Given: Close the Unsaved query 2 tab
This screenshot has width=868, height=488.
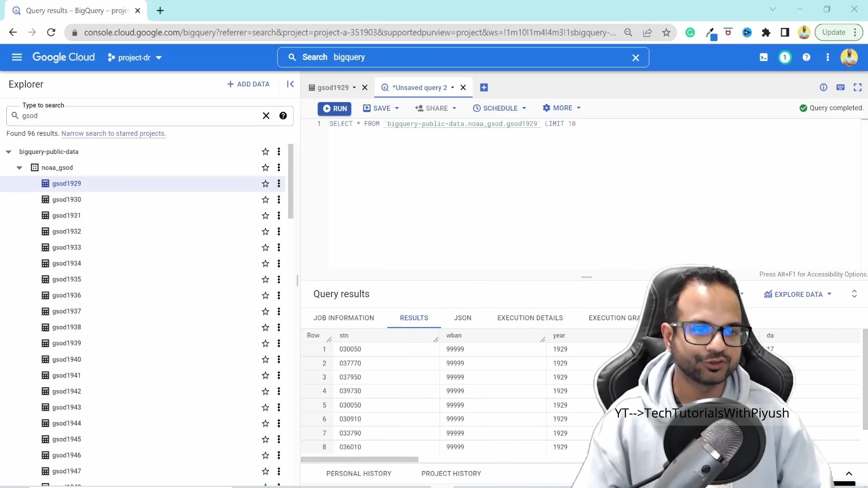Looking at the screenshot, I should click(463, 88).
